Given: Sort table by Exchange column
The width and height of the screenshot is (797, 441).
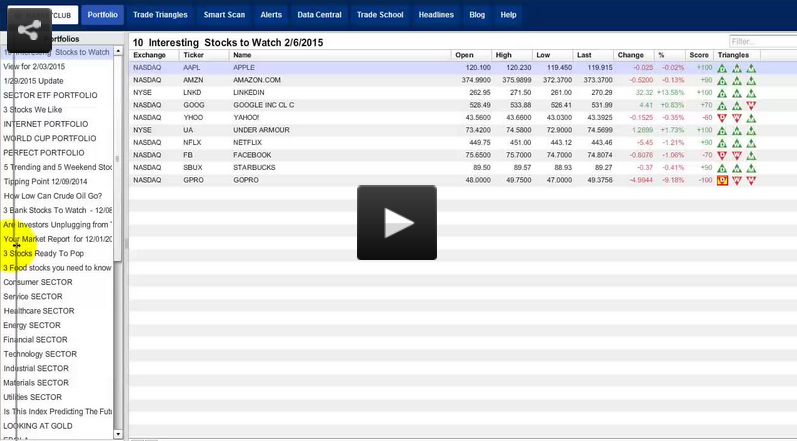Looking at the screenshot, I should click(154, 55).
